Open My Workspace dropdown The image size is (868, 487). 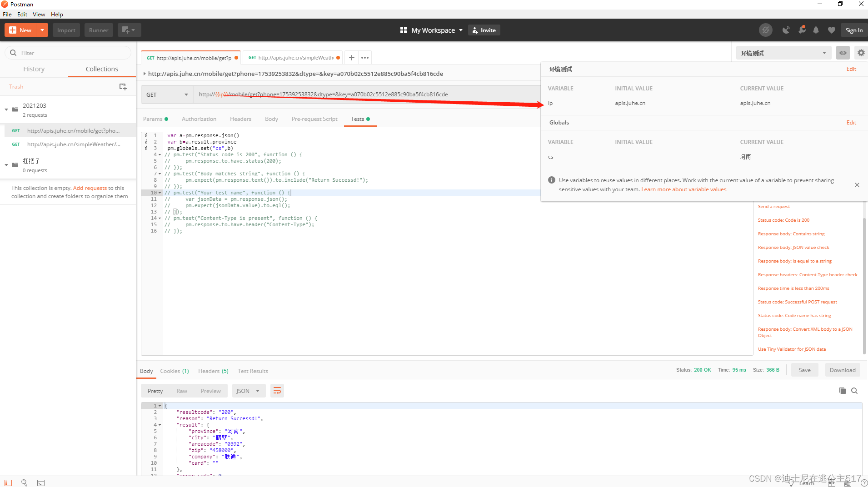click(437, 30)
